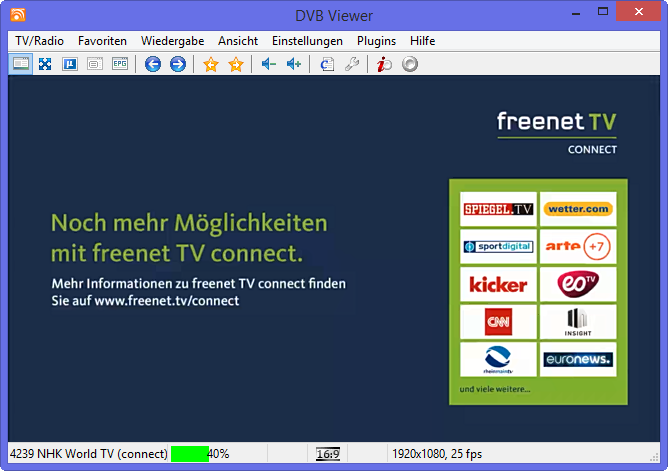Click the DVB Viewer app icon in title bar
Screen dimensions: 668x471
pos(18,15)
